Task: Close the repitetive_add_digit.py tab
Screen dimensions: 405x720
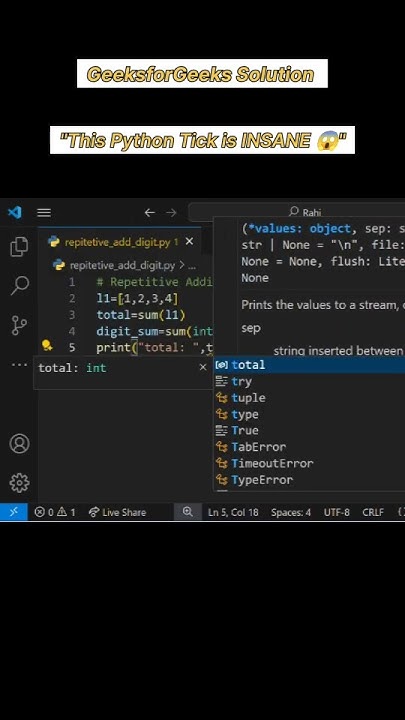Action: [x=189, y=242]
